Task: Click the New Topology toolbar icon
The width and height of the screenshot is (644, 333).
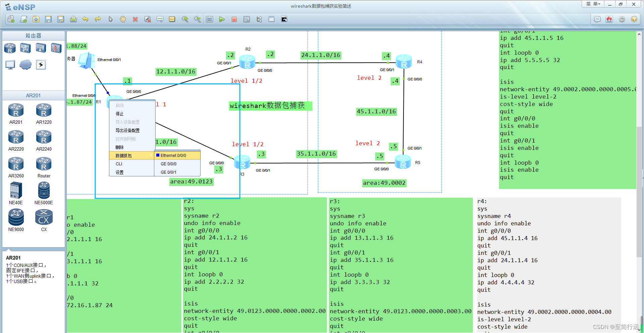Action: click(11, 19)
